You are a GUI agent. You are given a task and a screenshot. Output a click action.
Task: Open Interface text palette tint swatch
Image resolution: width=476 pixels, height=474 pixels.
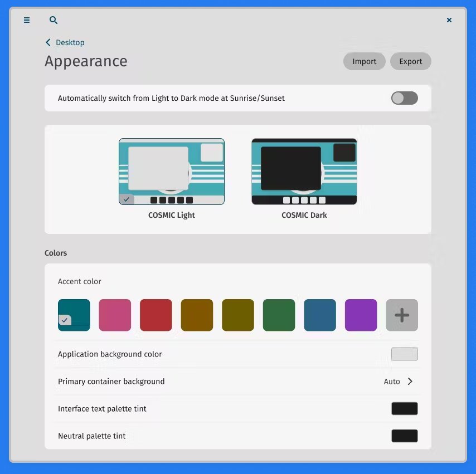tap(404, 408)
